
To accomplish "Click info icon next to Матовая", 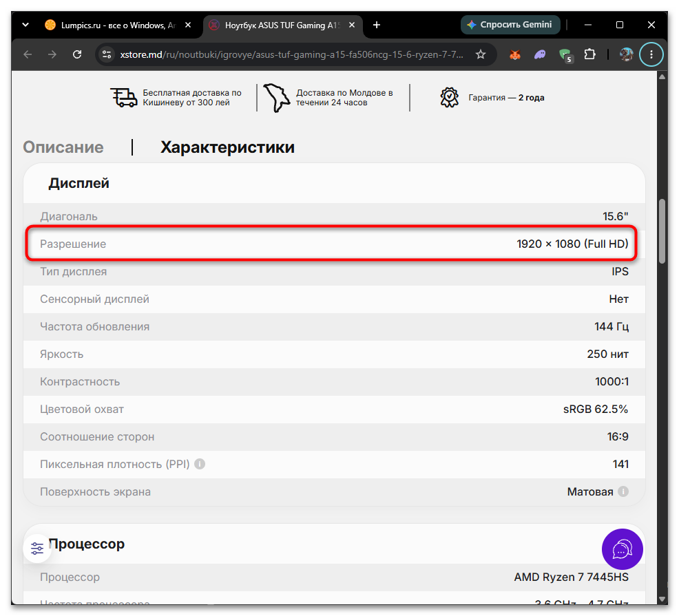I will point(623,491).
